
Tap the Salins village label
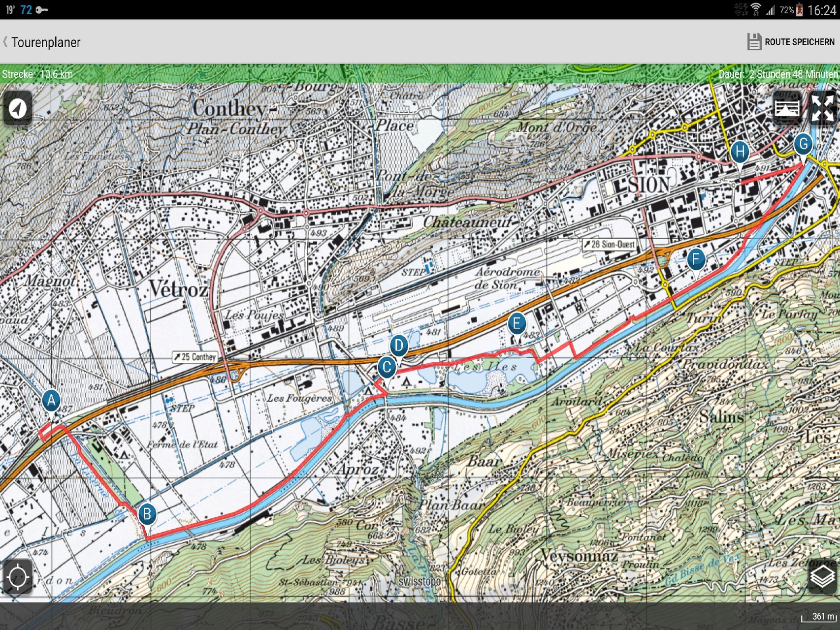(x=721, y=417)
